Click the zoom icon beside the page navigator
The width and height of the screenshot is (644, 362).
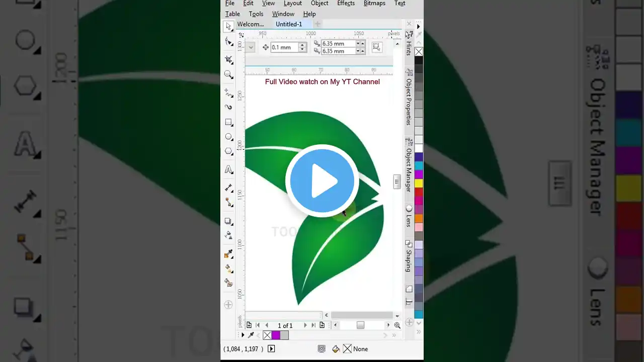397,325
